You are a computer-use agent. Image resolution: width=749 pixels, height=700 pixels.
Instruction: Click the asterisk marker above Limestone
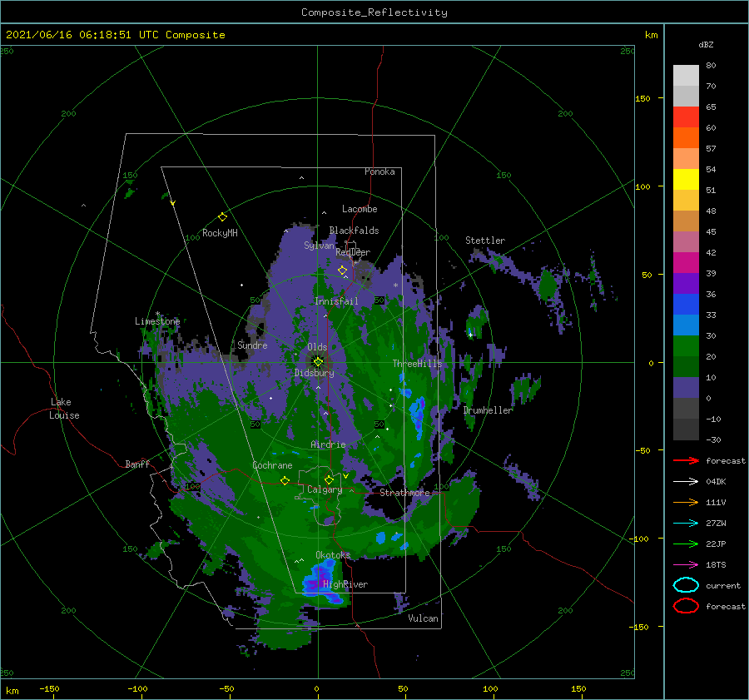click(x=157, y=315)
